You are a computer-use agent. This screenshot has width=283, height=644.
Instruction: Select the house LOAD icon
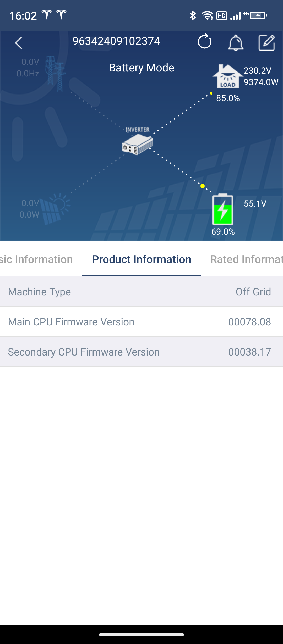227,76
